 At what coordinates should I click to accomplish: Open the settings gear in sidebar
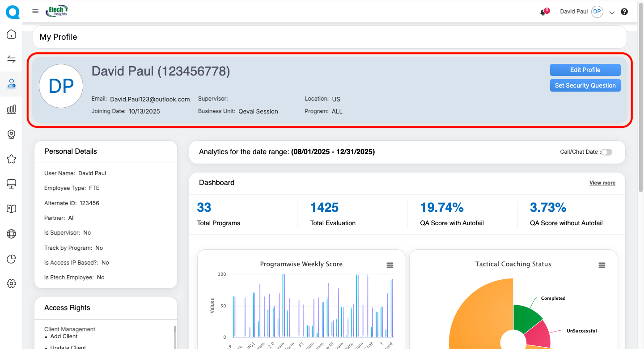point(12,283)
